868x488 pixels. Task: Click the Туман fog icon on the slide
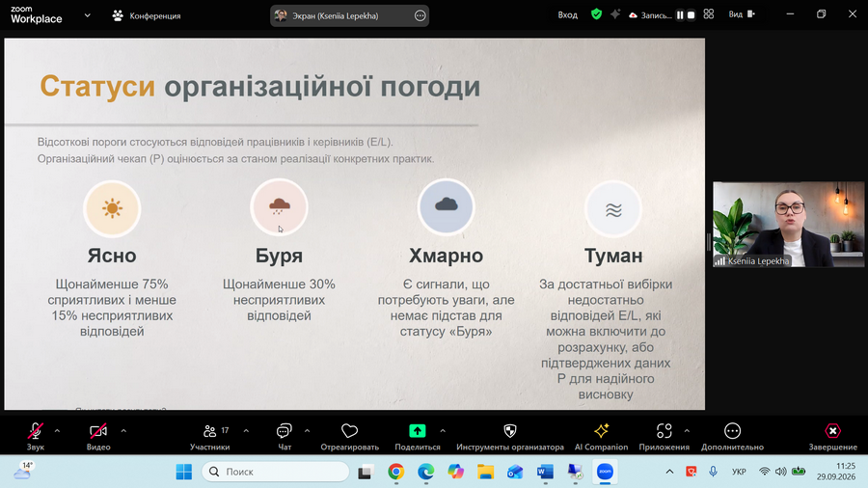point(613,209)
